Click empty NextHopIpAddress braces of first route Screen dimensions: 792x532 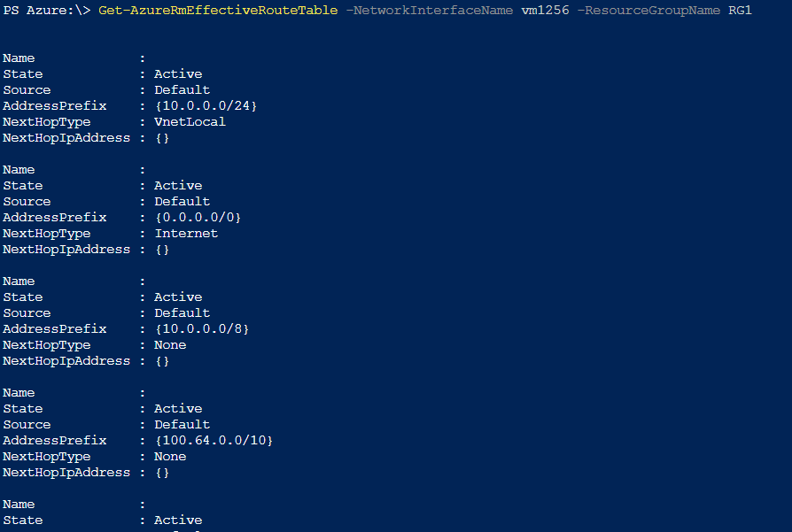coord(162,138)
